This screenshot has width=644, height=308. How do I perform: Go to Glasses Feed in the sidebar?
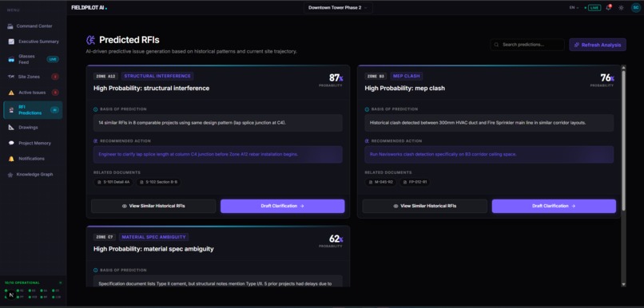click(x=33, y=59)
